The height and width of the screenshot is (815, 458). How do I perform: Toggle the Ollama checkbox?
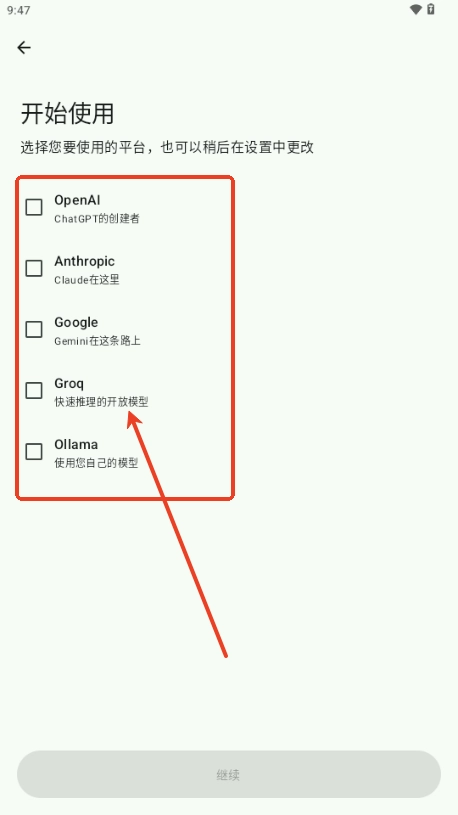click(34, 451)
